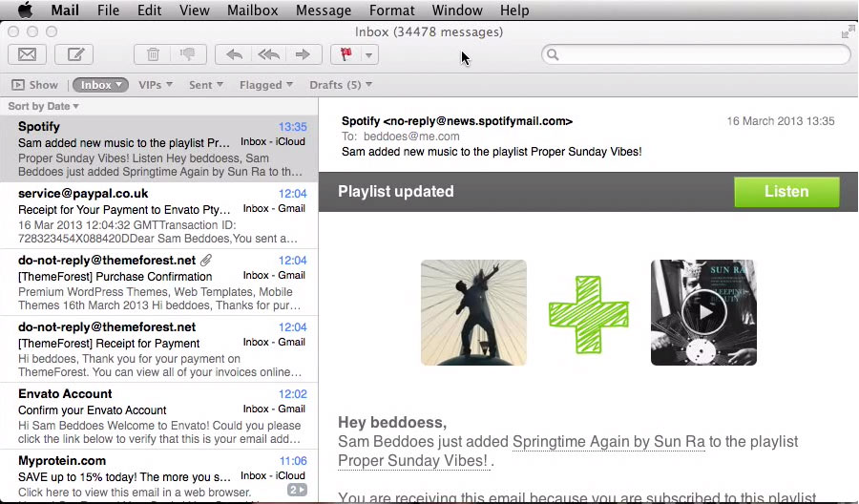Click the Playlist updated heading
Viewport: 859px width, 504px height.
tap(395, 191)
